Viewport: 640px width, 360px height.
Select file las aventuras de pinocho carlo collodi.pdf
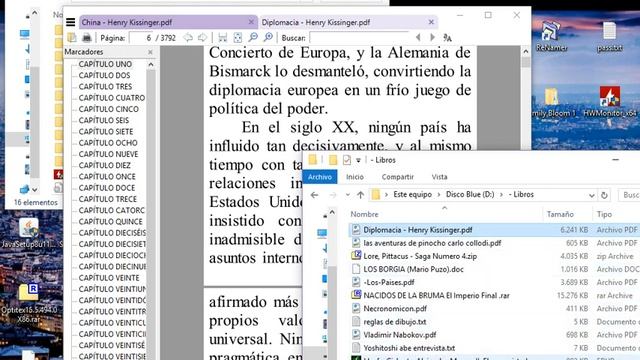pyautogui.click(x=432, y=243)
